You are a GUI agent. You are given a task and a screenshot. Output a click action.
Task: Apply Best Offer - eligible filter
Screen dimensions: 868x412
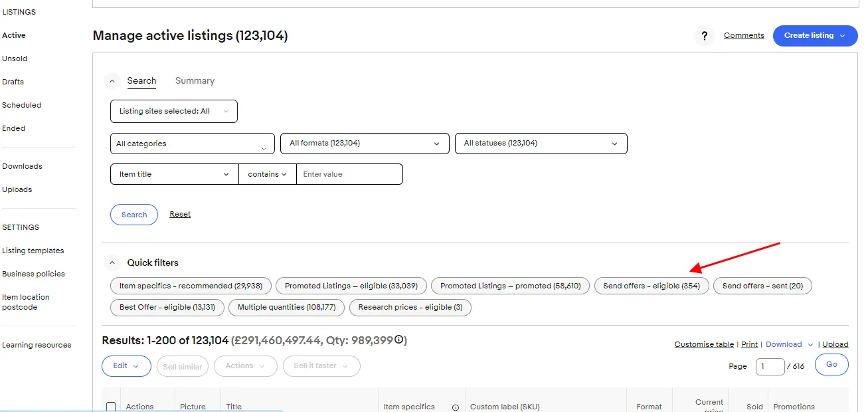pos(167,307)
